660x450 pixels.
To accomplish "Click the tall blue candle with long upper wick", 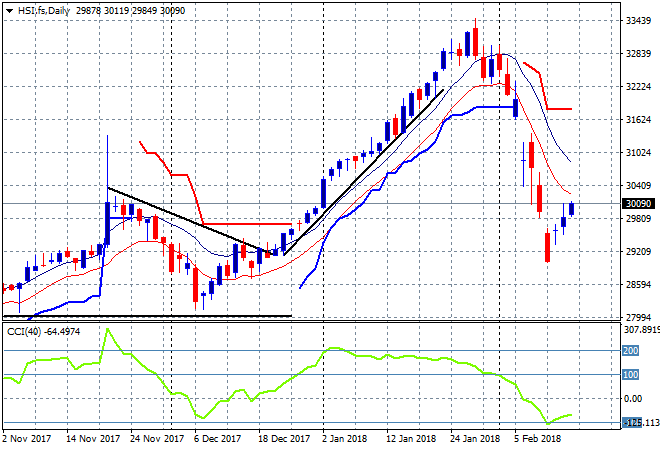I will (x=107, y=223).
